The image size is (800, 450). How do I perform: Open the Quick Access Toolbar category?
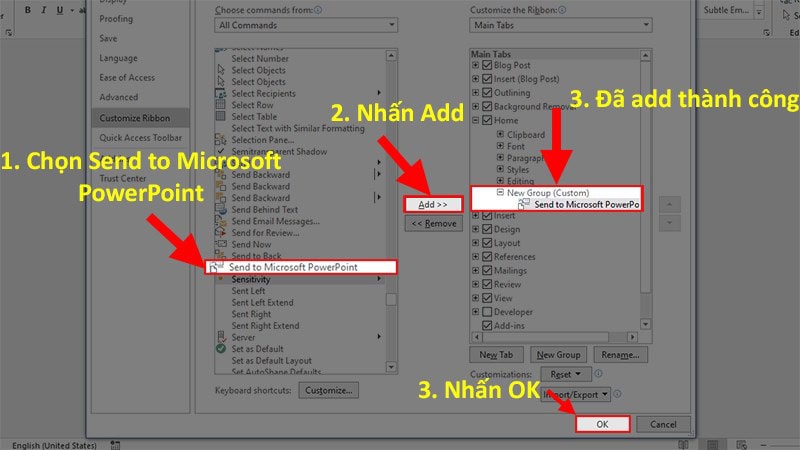(140, 137)
